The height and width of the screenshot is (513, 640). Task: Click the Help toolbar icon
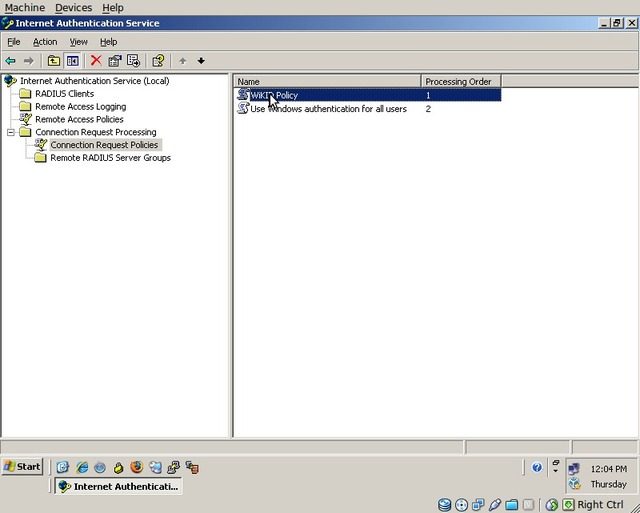[158, 61]
